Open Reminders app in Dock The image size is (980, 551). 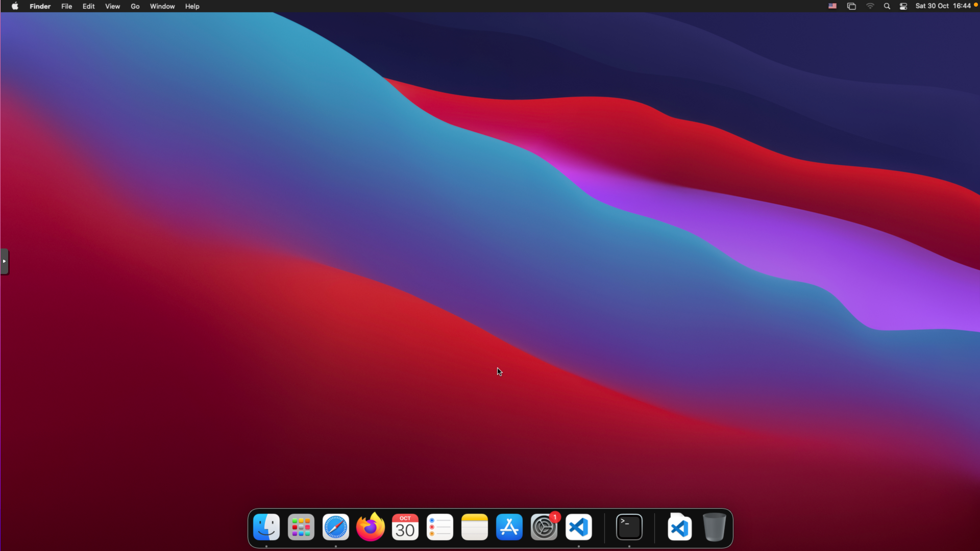pos(440,527)
